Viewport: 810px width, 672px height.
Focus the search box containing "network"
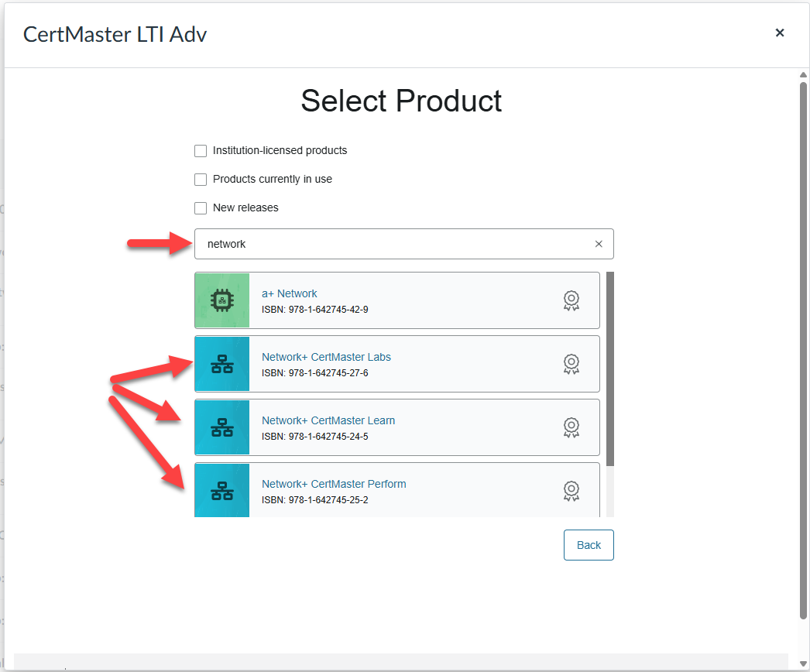point(395,244)
